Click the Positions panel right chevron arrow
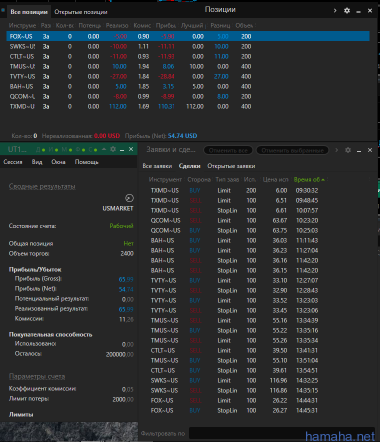Viewport: 380px width, 442px height. click(335, 11)
